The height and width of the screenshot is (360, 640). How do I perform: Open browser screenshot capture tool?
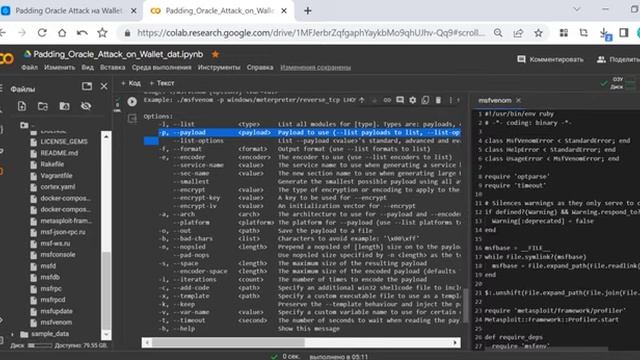click(584, 33)
